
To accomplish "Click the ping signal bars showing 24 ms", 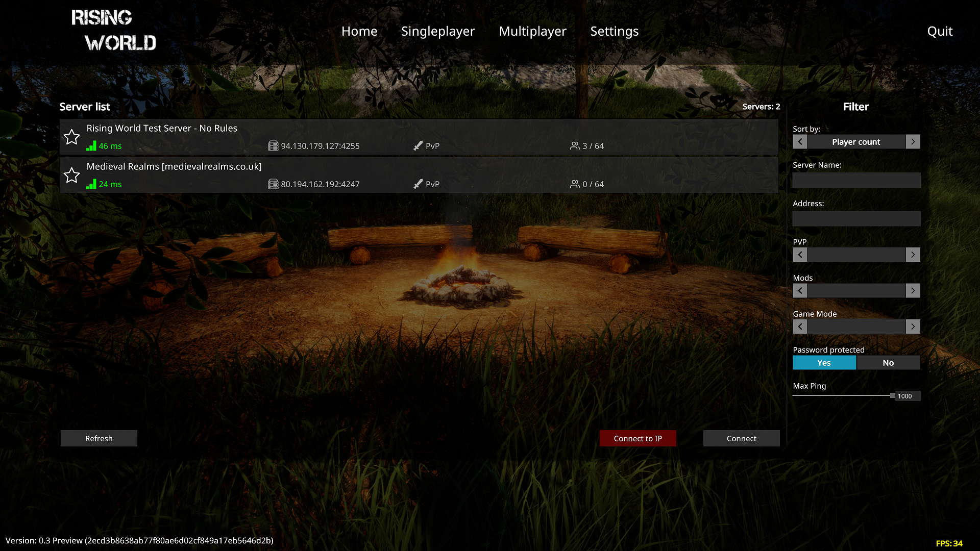I will (91, 184).
